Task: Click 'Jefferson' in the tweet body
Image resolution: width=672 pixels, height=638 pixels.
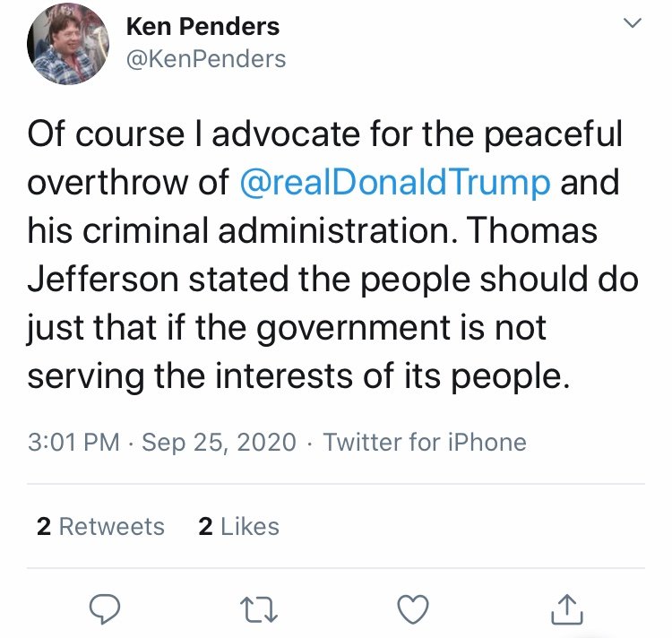Action: (103, 280)
